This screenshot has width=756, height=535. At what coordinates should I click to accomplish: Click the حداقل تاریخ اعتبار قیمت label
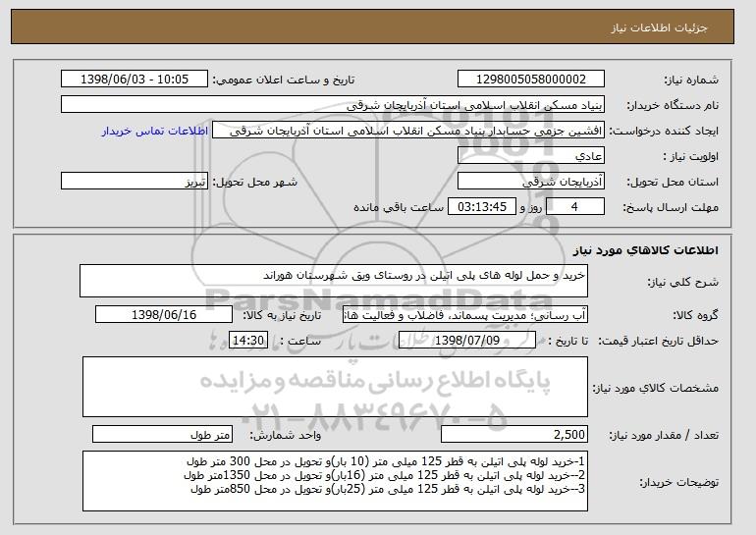pyautogui.click(x=658, y=341)
